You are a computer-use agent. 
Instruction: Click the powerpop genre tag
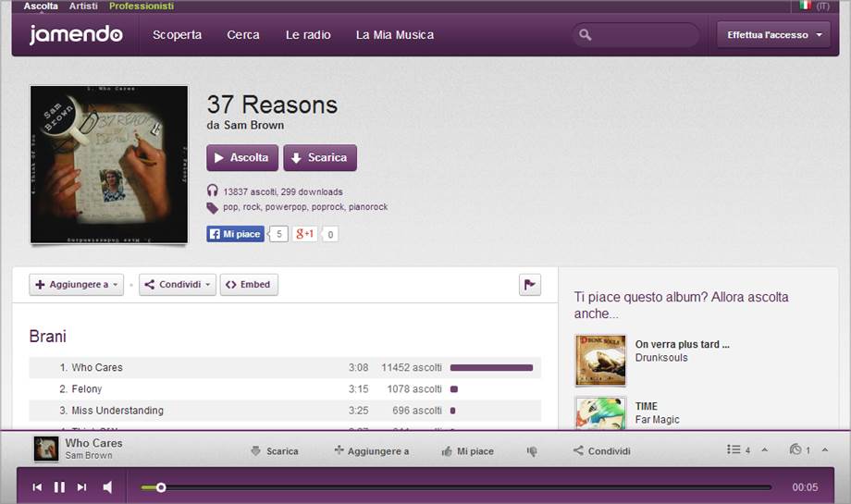tap(286, 207)
